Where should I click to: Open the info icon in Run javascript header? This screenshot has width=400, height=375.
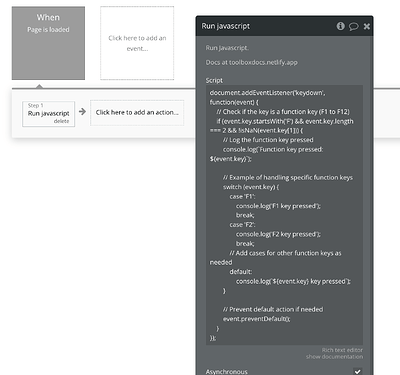click(x=340, y=26)
